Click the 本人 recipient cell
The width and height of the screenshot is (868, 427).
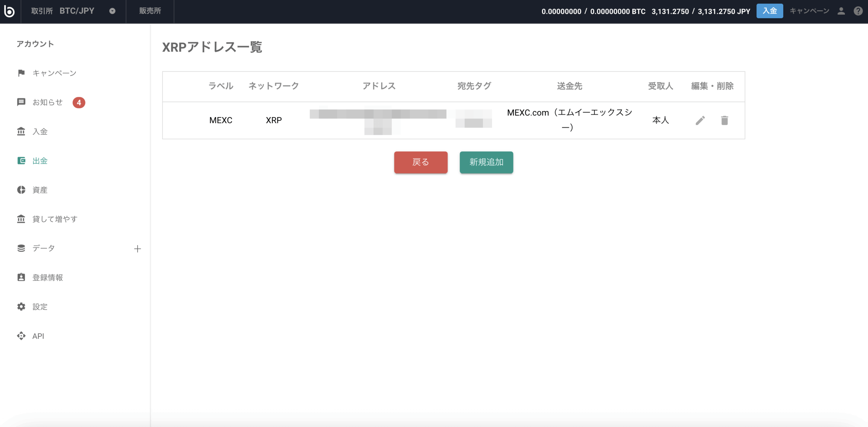click(660, 120)
